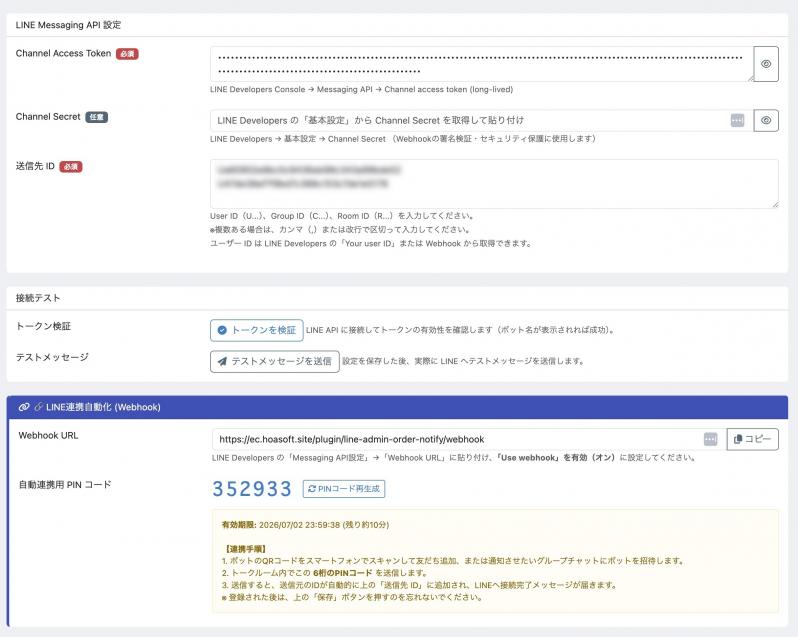Click the 【連携手順】 heading
This screenshot has width=798, height=637.
click(244, 549)
